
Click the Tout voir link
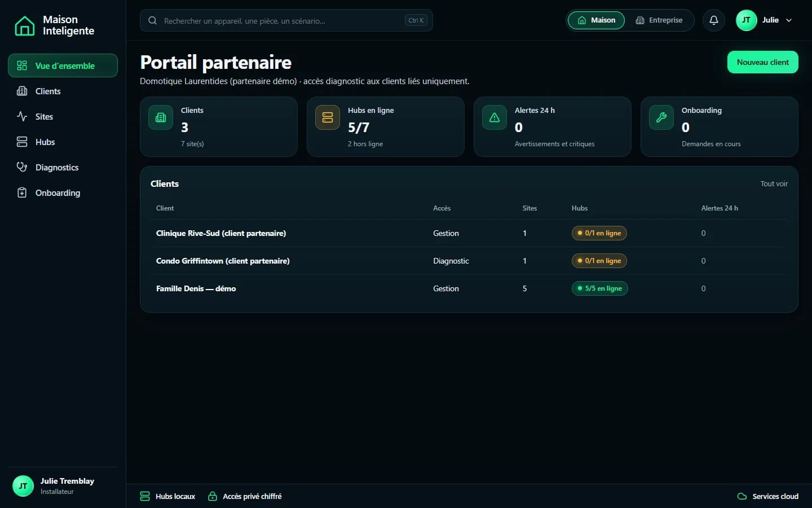(774, 183)
